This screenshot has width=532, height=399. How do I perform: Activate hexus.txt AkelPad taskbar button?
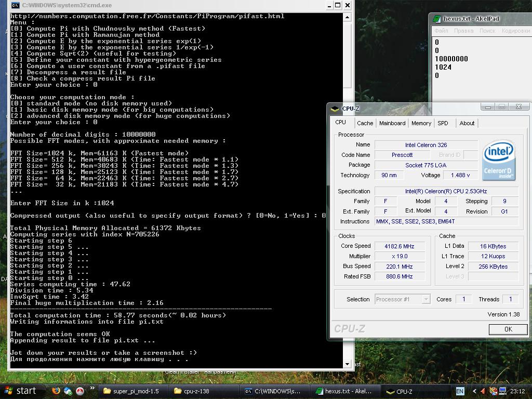[345, 391]
